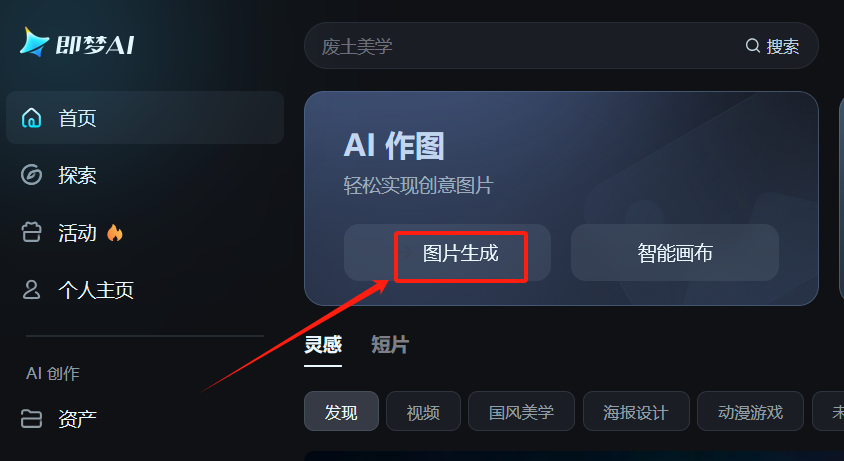Select the 国风美学 filter chip
The image size is (844, 461).
pyautogui.click(x=522, y=411)
